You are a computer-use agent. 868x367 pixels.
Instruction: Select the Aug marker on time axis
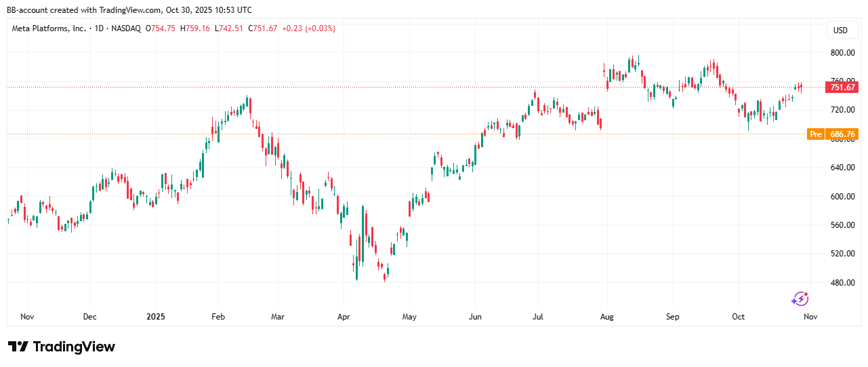(606, 317)
